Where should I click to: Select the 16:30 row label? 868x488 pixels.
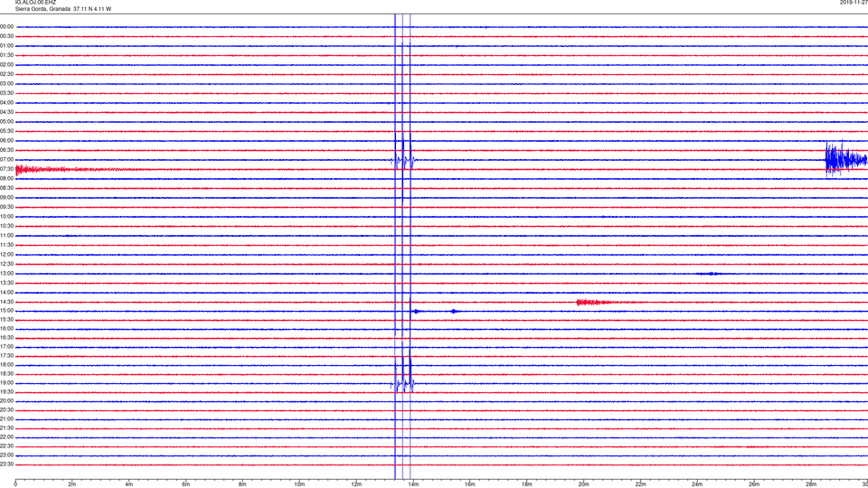tap(6, 337)
